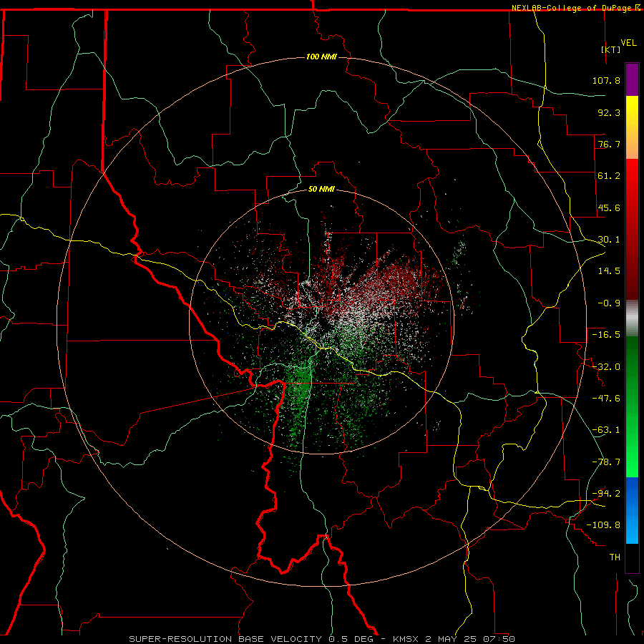Screen dimensions: 644x644
Task: Click the -109.8 velocity scale value
Action: 603,525
